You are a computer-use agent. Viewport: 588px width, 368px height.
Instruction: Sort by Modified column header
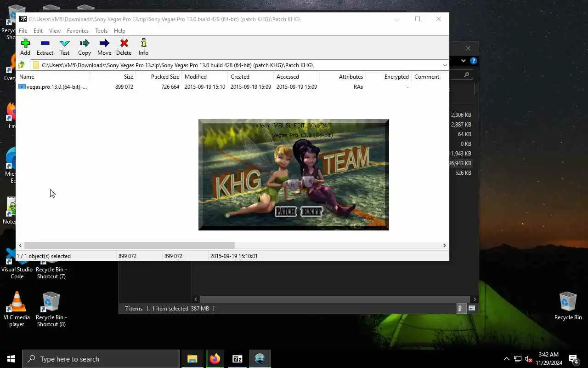pyautogui.click(x=204, y=77)
